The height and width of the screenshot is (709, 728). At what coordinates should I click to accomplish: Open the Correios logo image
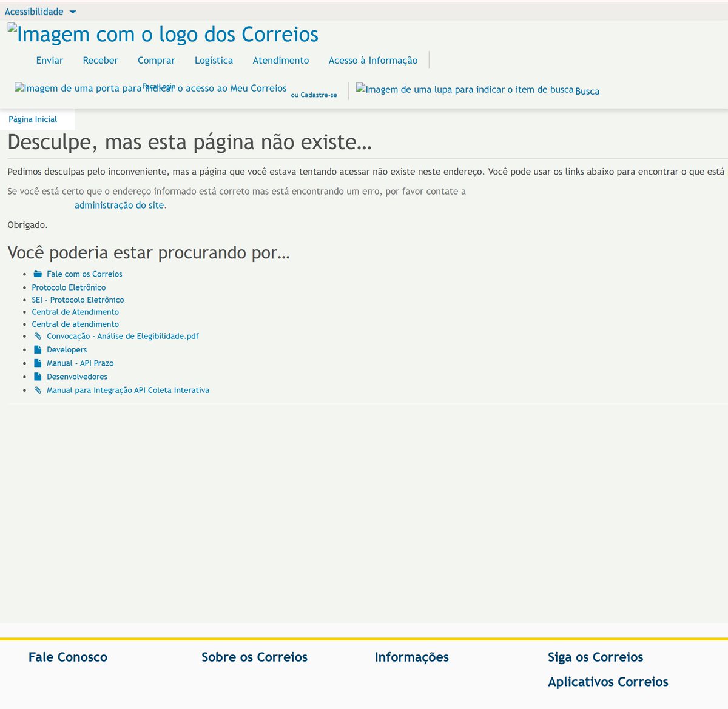click(x=163, y=34)
